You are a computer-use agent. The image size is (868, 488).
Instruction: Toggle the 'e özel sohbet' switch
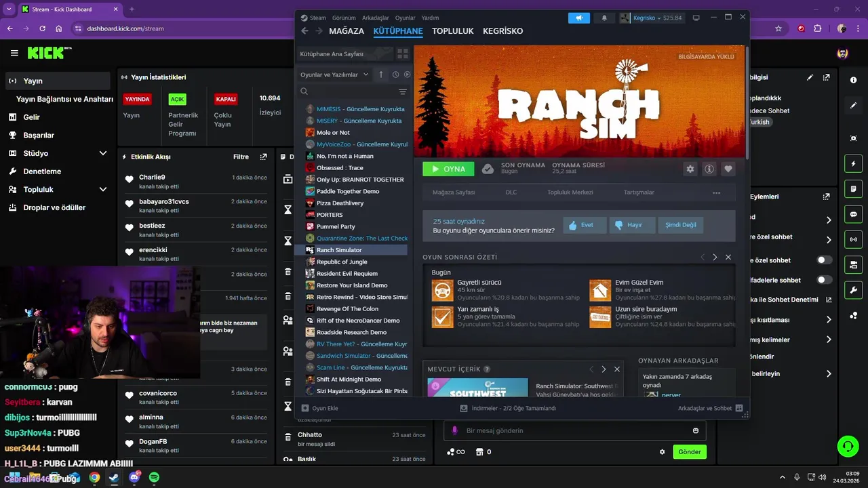click(x=825, y=260)
